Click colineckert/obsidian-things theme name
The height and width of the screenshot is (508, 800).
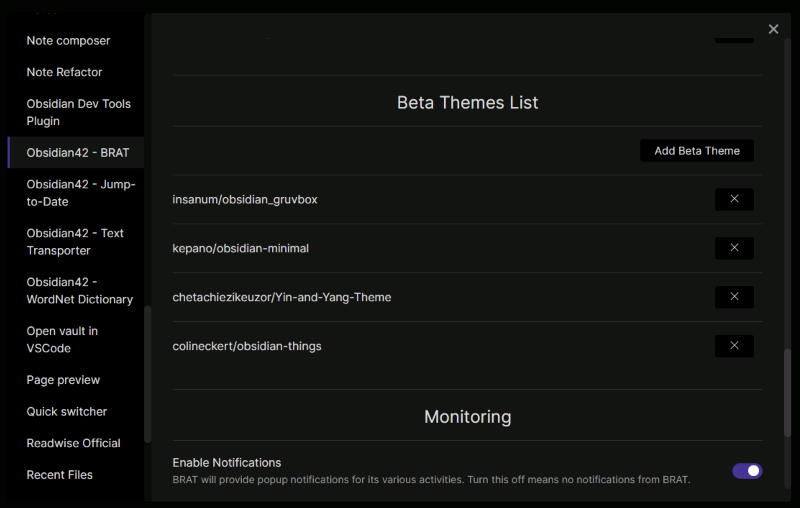coord(247,346)
